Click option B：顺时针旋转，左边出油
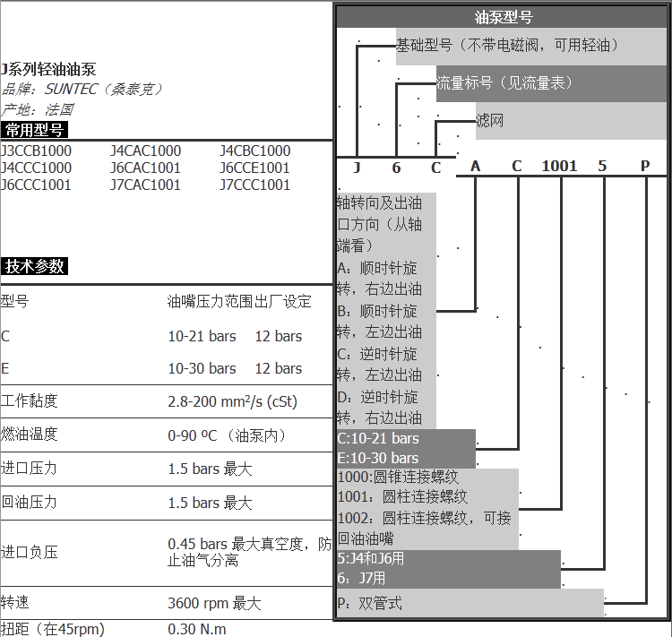 380,322
